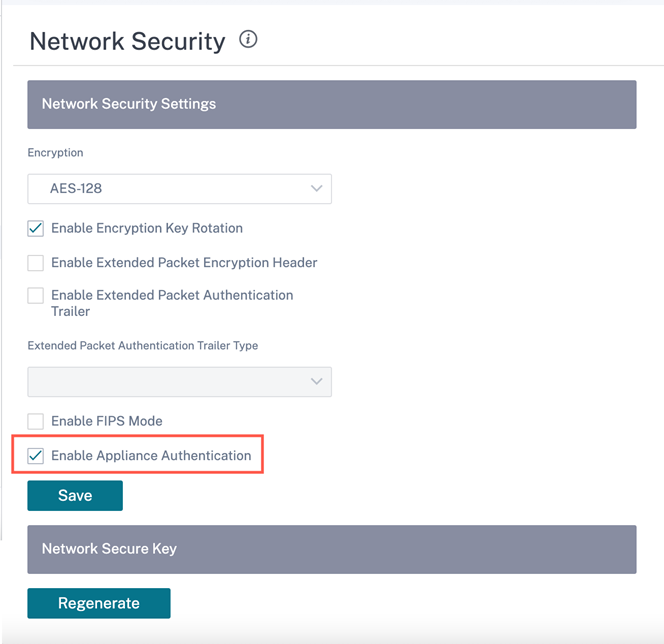Open the Network Security info icon
This screenshot has width=664, height=644.
(248, 39)
